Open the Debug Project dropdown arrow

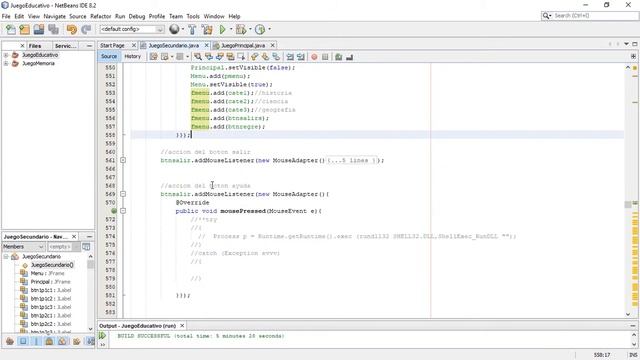click(x=250, y=29)
